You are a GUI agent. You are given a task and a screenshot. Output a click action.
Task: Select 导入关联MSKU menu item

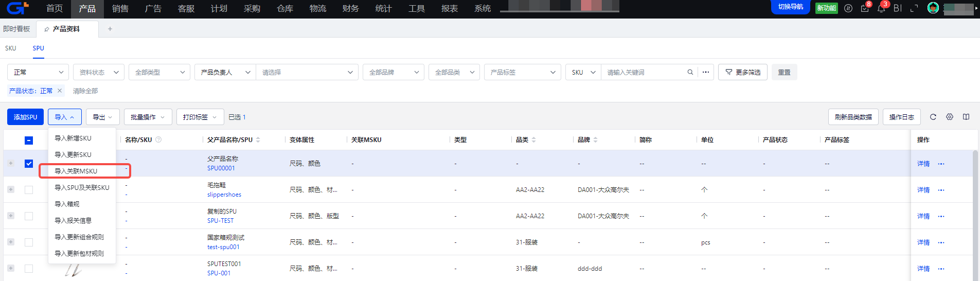pyautogui.click(x=82, y=171)
